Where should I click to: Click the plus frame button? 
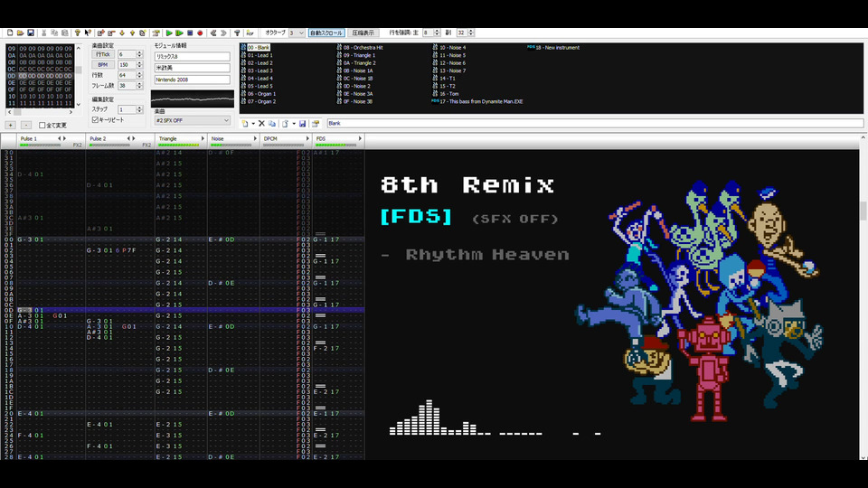(10, 125)
